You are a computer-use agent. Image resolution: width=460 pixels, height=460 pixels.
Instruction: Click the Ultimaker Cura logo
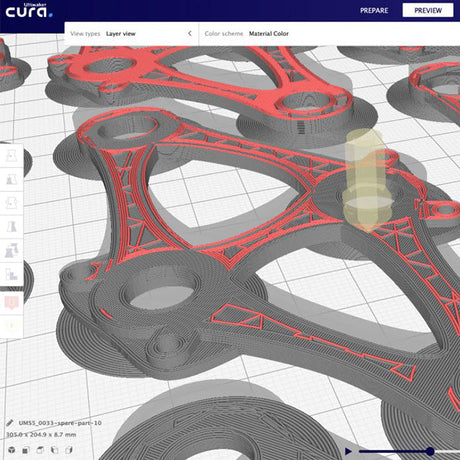[29, 11]
